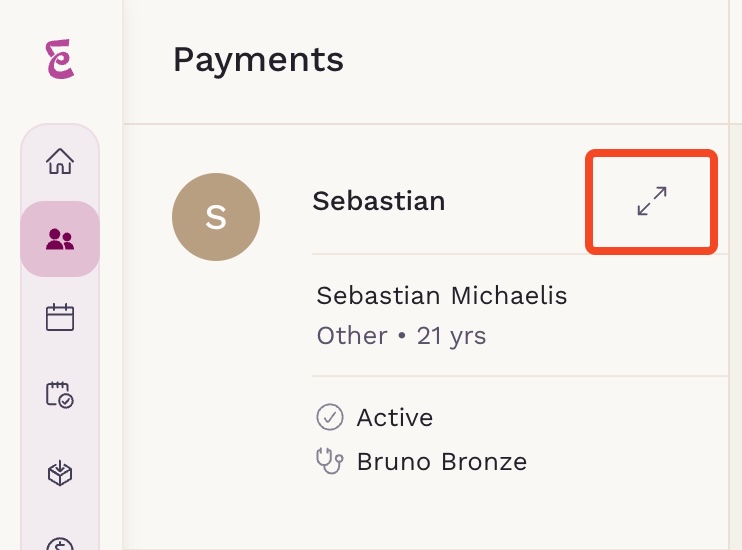The image size is (742, 550).
Task: Select the highlighted Patients people icon
Action: click(x=60, y=239)
